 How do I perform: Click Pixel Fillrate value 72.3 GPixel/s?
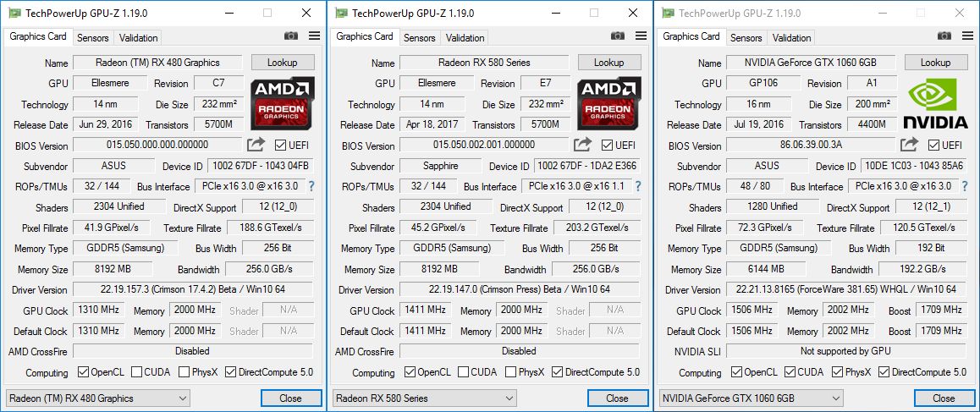(763, 228)
